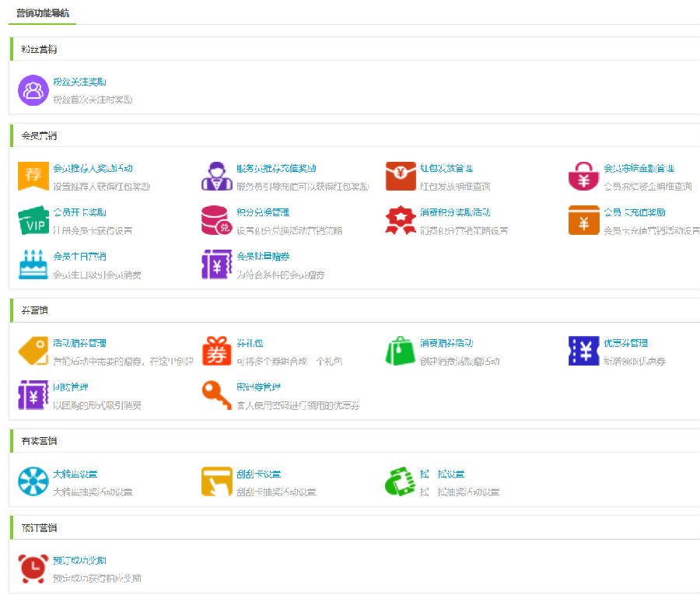Click the red envelope icon for 红包发放管理
This screenshot has width=700, height=595.
pyautogui.click(x=401, y=177)
